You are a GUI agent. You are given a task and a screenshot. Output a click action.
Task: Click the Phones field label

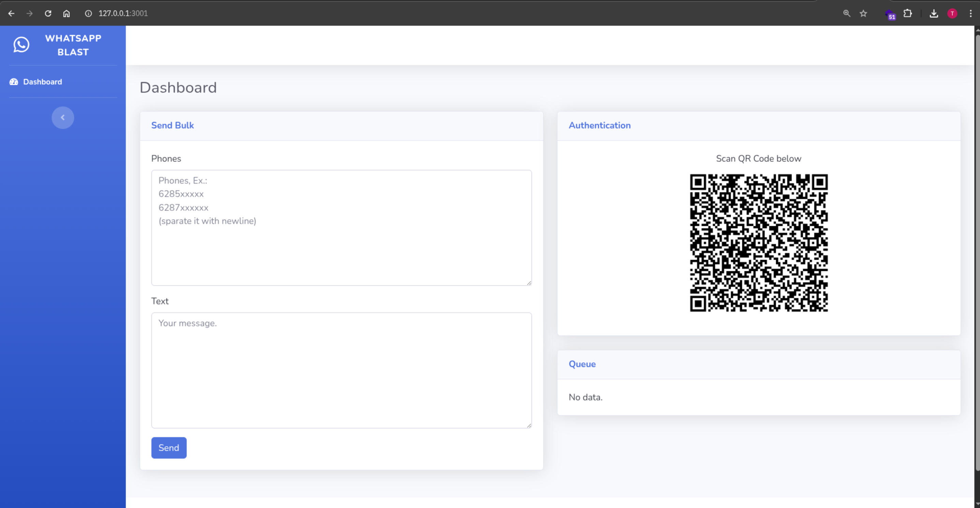point(166,158)
